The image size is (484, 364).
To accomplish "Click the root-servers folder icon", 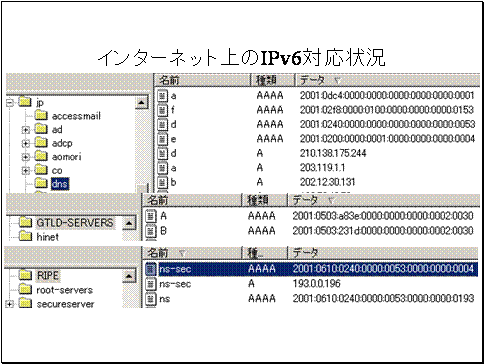I will 25,290.
